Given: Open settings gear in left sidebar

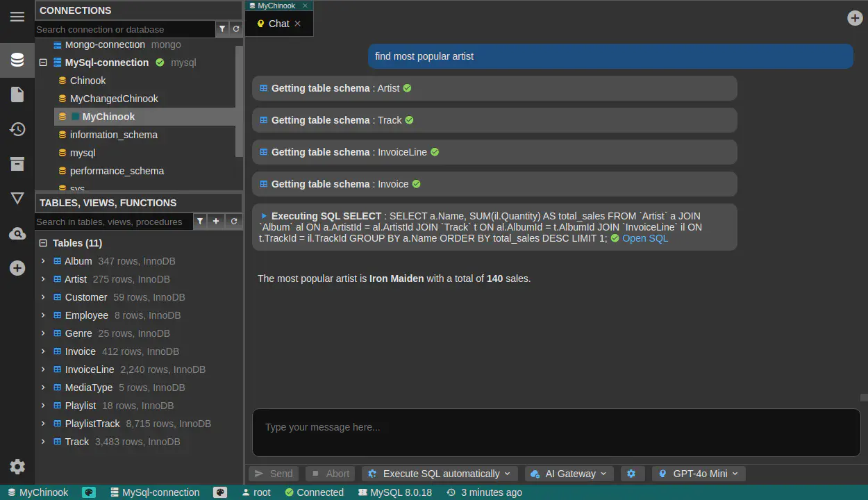Looking at the screenshot, I should [17, 467].
